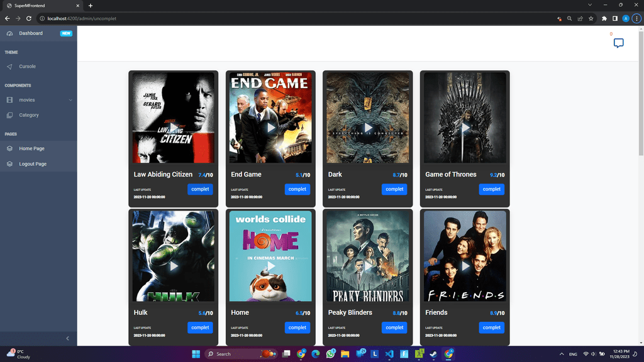This screenshot has height=362, width=644.
Task: Open the browser tab search dropdown
Action: (590, 5)
